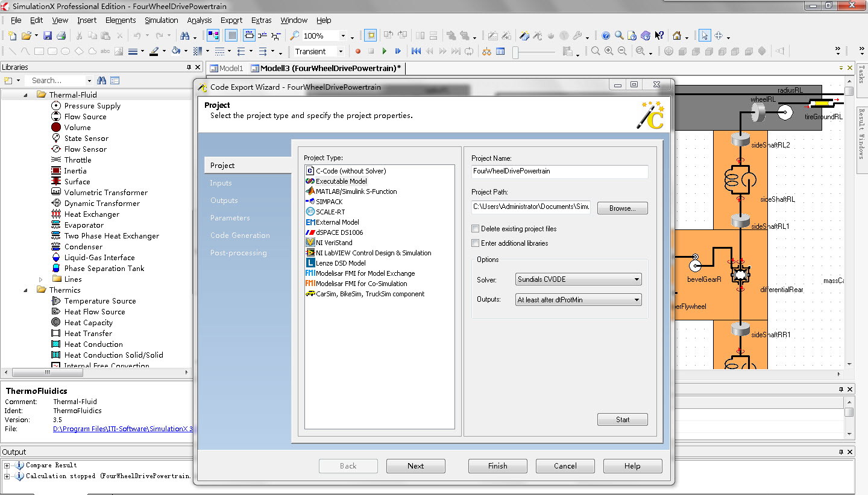Click the Project Name input field

coord(560,172)
